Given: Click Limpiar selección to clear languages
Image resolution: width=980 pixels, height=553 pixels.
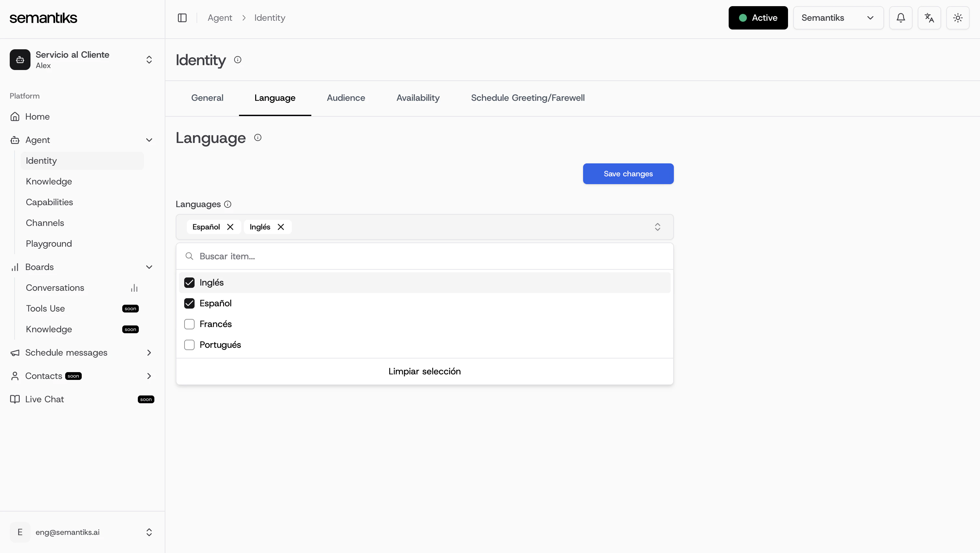Looking at the screenshot, I should (424, 371).
